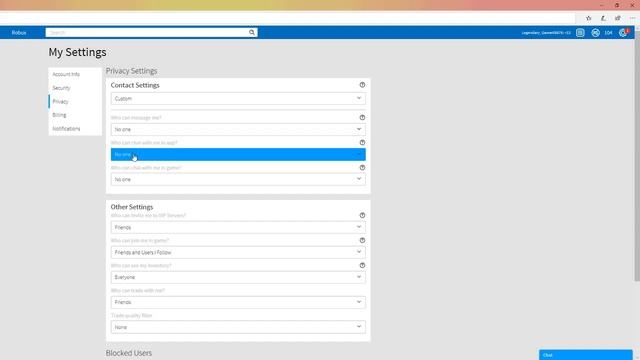Viewport: 640px width, 360px height.
Task: Click the browser address bar
Action: click(x=287, y=18)
